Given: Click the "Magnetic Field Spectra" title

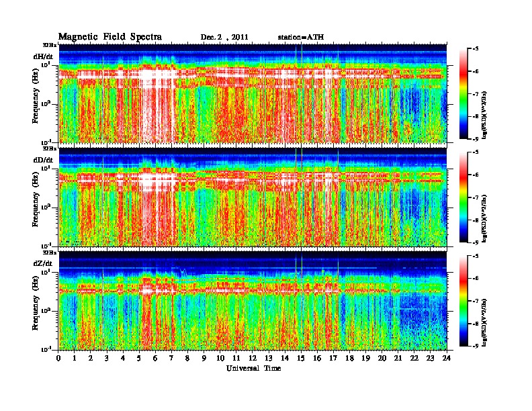Looking at the screenshot, I should [x=110, y=37].
